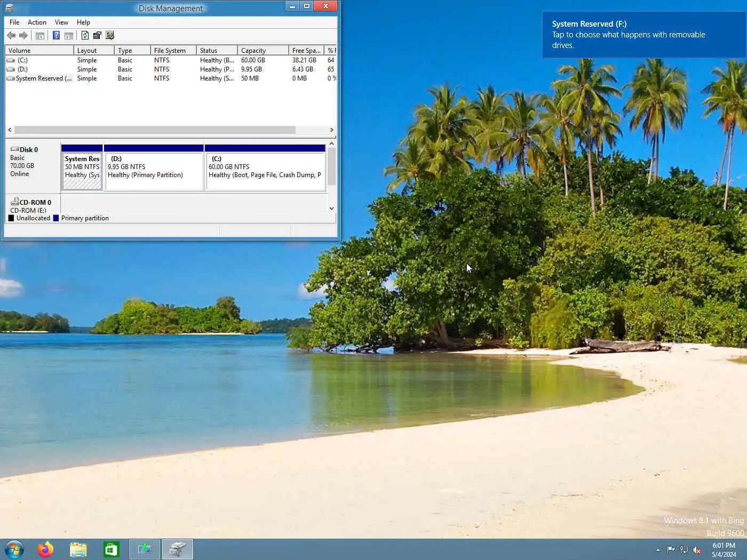Select the System Reserved drive icon in list
The width and height of the screenshot is (747, 560).
pos(11,78)
